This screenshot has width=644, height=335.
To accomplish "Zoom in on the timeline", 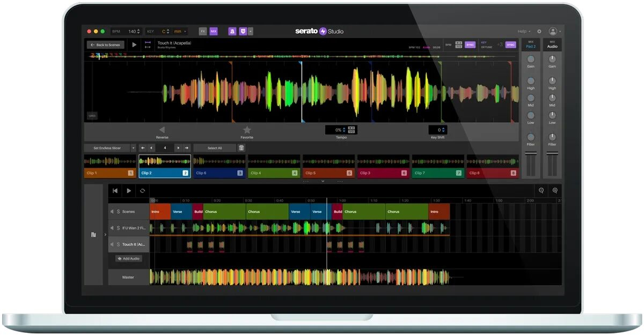I will (555, 190).
